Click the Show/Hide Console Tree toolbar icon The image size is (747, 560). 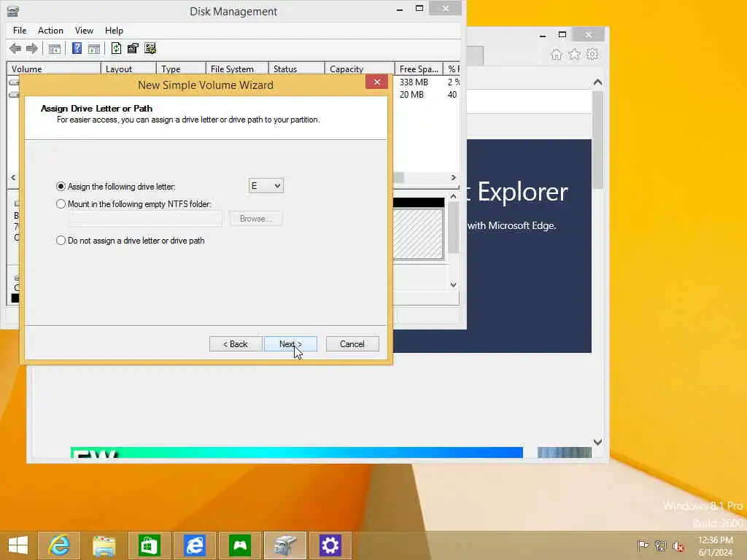[x=55, y=49]
